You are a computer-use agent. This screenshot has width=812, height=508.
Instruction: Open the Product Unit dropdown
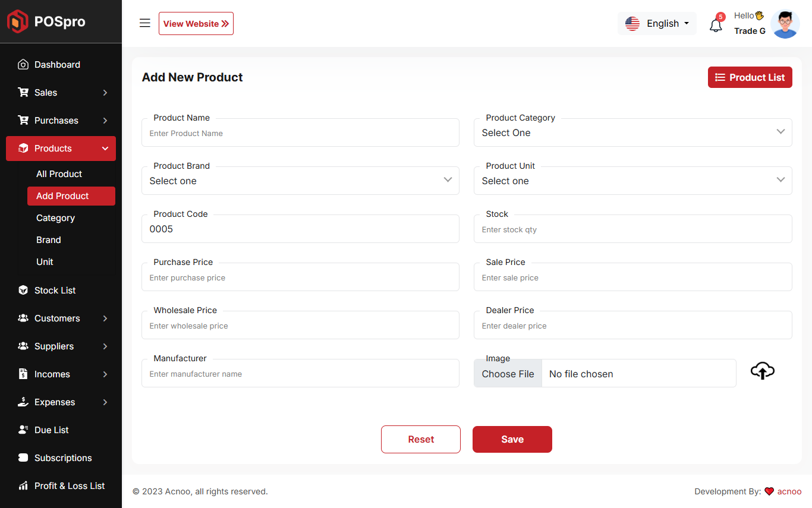(632, 181)
